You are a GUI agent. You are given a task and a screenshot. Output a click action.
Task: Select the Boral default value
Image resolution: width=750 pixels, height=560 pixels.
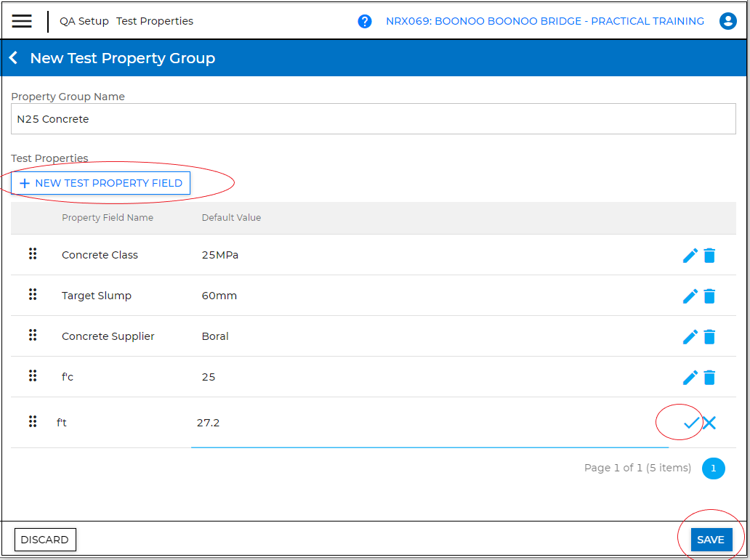click(215, 336)
